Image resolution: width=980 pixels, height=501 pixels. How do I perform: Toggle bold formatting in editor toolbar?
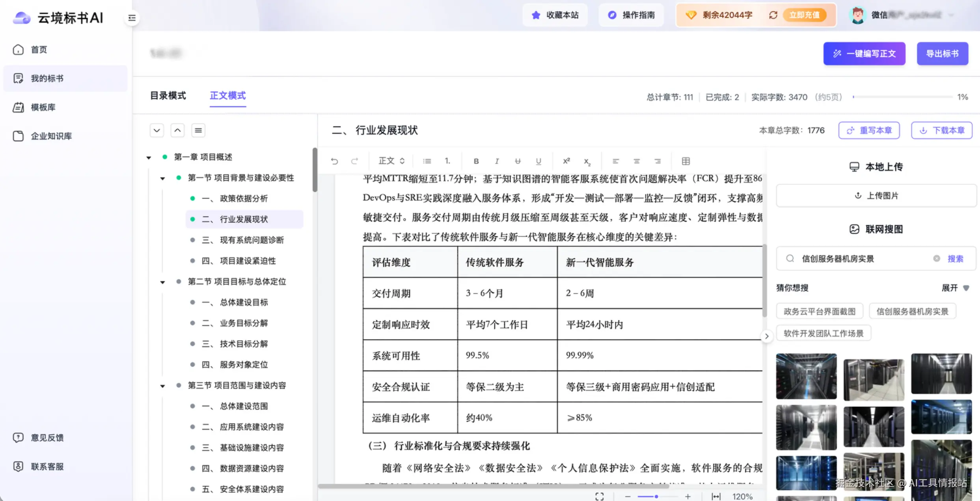pyautogui.click(x=476, y=161)
